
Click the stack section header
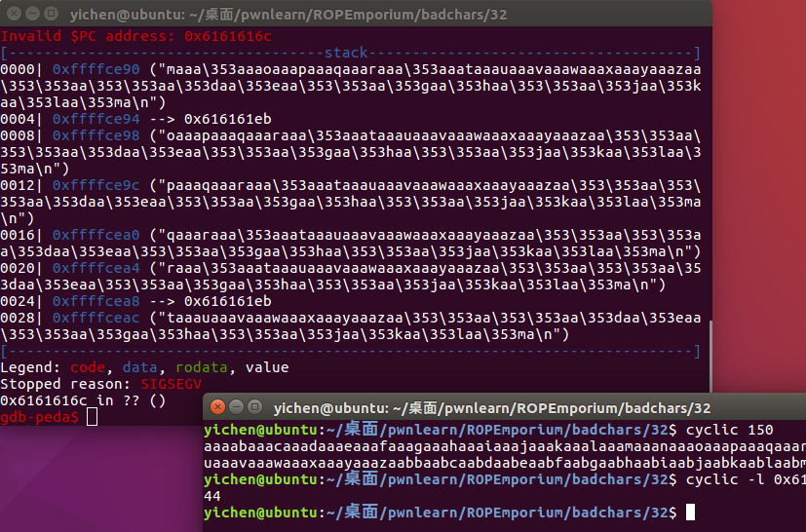click(x=346, y=53)
